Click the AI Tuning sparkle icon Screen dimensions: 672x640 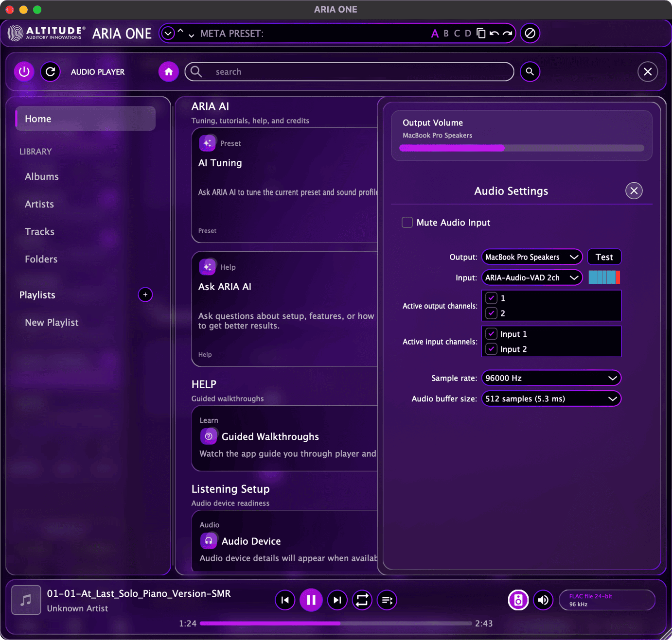(207, 143)
